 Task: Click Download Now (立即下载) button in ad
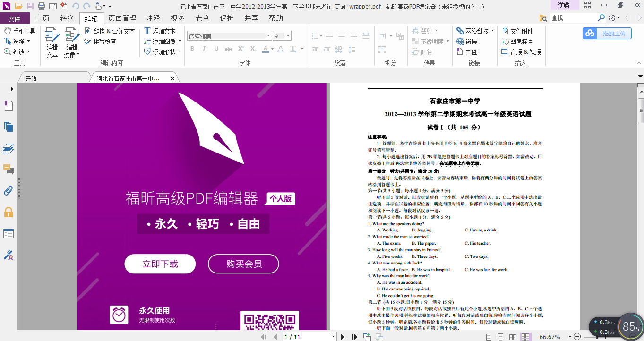160,264
